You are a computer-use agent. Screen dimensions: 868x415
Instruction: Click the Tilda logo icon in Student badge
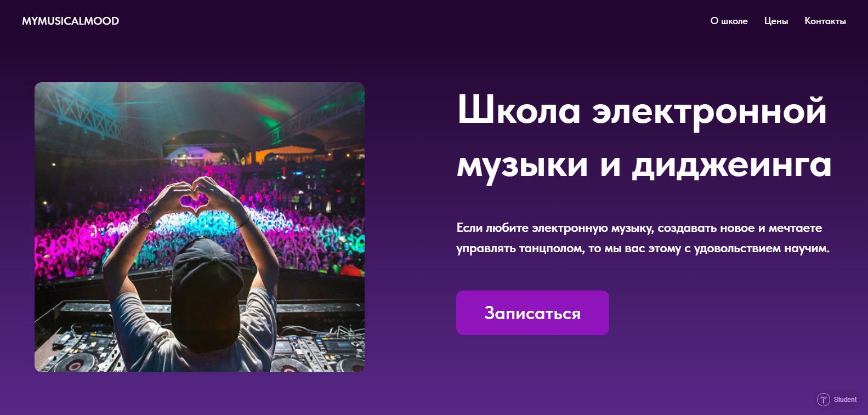[x=823, y=400]
